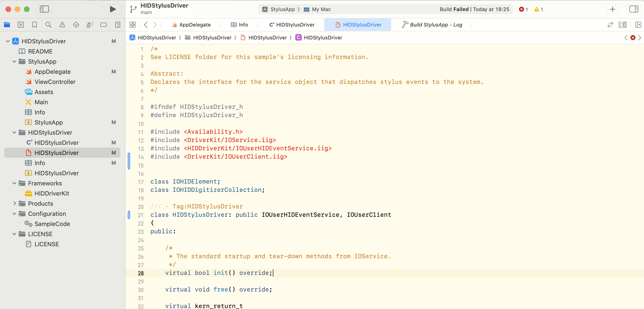The height and width of the screenshot is (309, 644).
Task: Open the Bookmark navigator
Action: pos(35,24)
